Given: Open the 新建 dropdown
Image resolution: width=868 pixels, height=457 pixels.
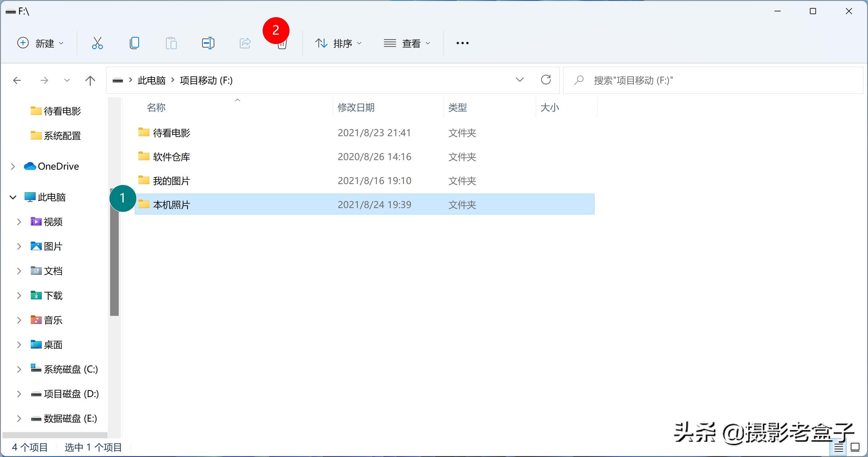Looking at the screenshot, I should tap(40, 43).
